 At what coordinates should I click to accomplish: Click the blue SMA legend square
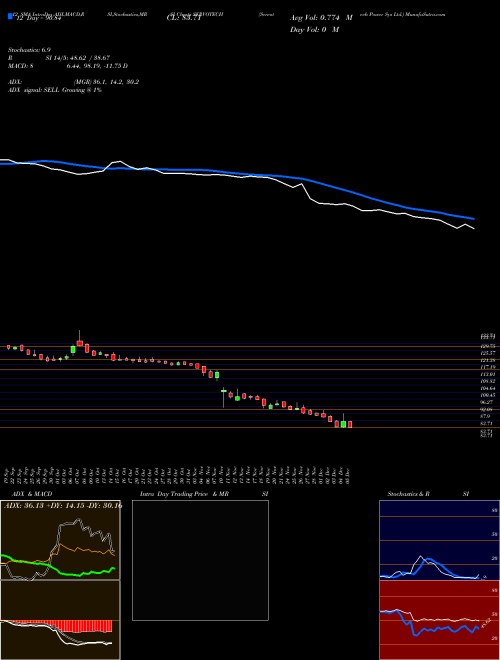click(x=10, y=16)
